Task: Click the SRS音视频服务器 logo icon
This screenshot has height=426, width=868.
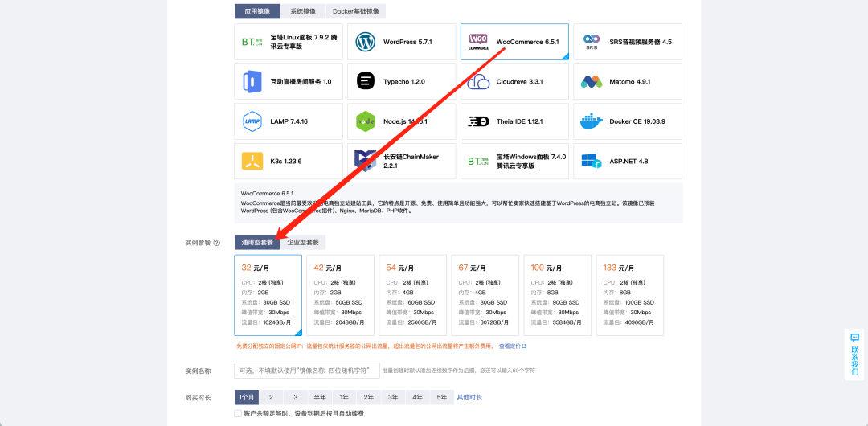Action: [592, 42]
